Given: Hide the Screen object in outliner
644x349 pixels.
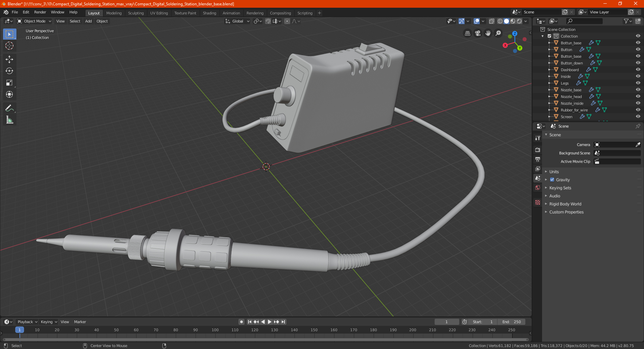Looking at the screenshot, I should pyautogui.click(x=638, y=116).
